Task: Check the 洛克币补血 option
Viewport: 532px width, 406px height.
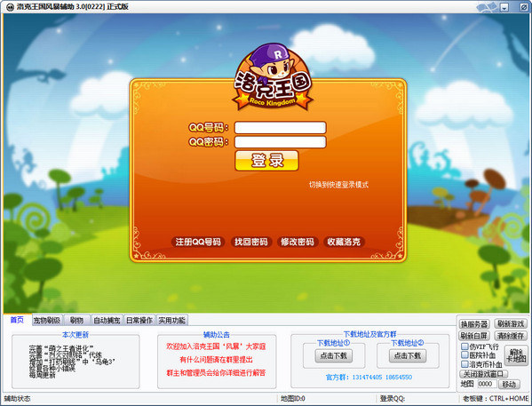Action: 465,364
